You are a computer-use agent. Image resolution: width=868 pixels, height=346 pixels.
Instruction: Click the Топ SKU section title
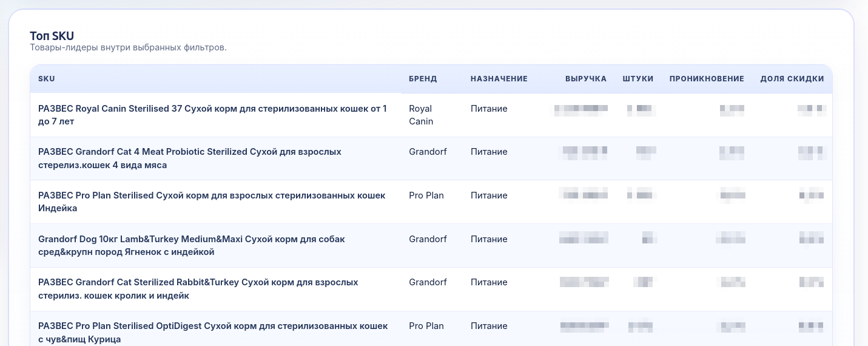[52, 36]
